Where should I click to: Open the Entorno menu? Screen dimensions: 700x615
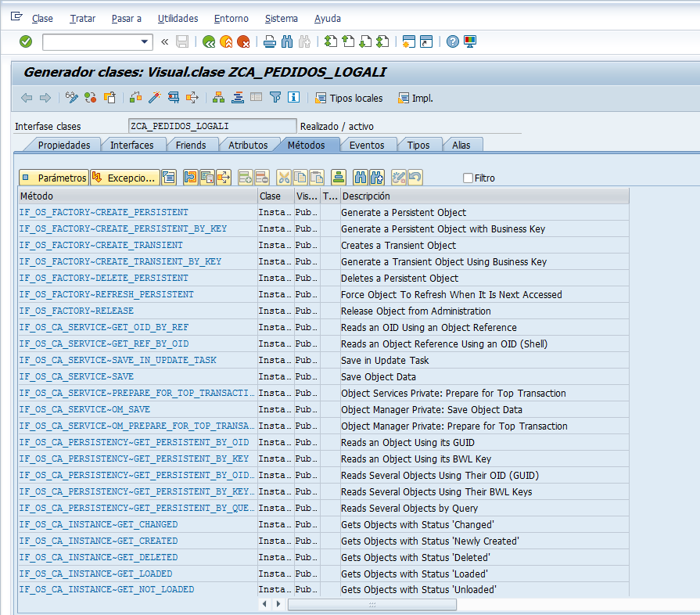(x=232, y=18)
